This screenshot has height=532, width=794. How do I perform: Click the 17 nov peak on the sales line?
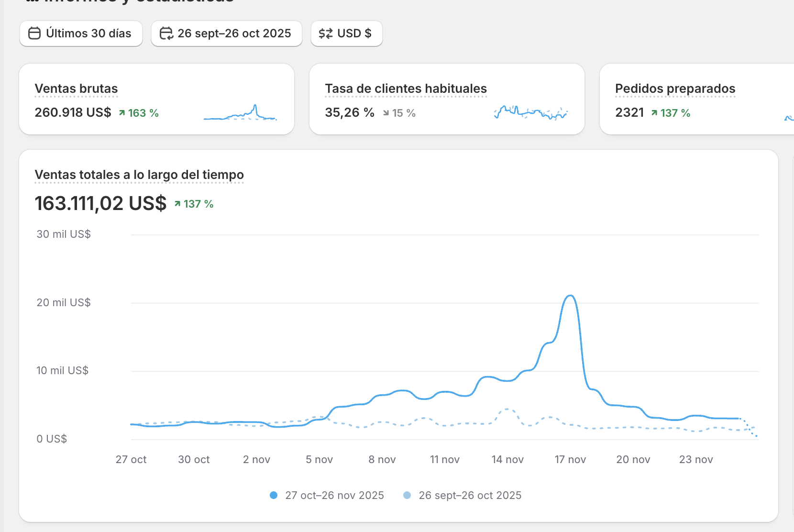click(x=570, y=296)
